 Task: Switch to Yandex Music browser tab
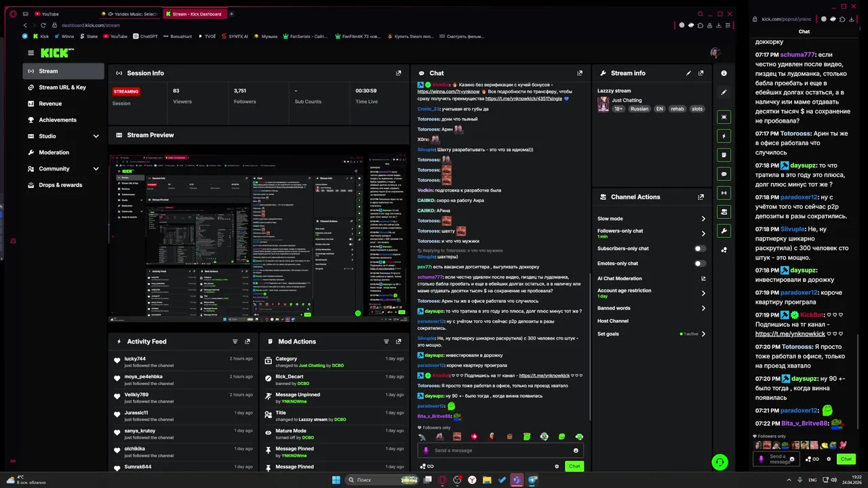[x=129, y=14]
